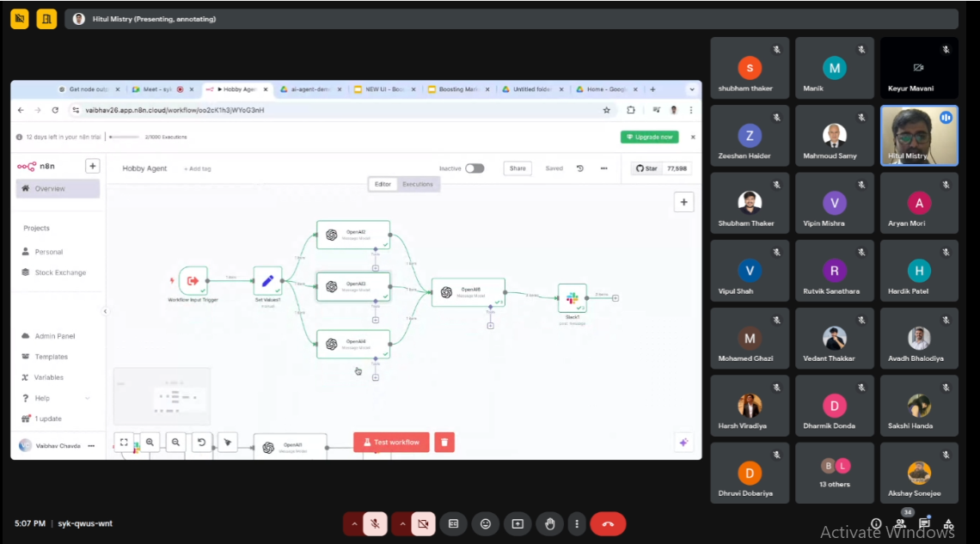Click the green Upgrade now button

(x=649, y=137)
